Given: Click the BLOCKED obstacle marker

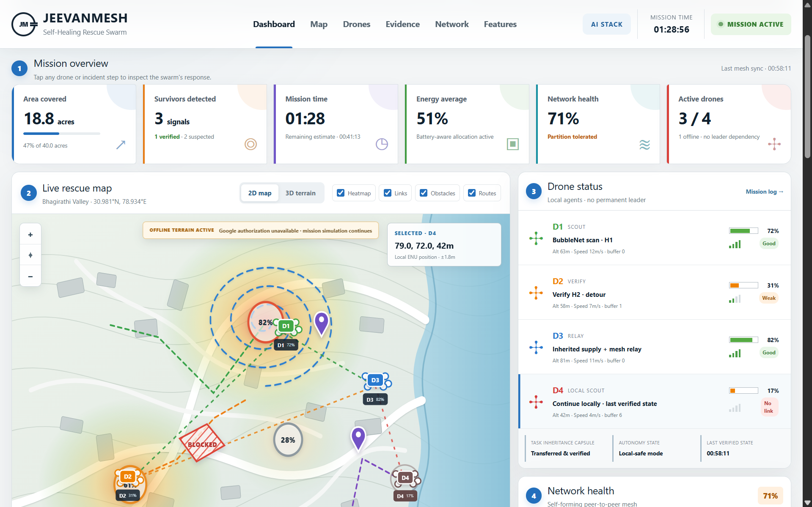Looking at the screenshot, I should point(202,443).
